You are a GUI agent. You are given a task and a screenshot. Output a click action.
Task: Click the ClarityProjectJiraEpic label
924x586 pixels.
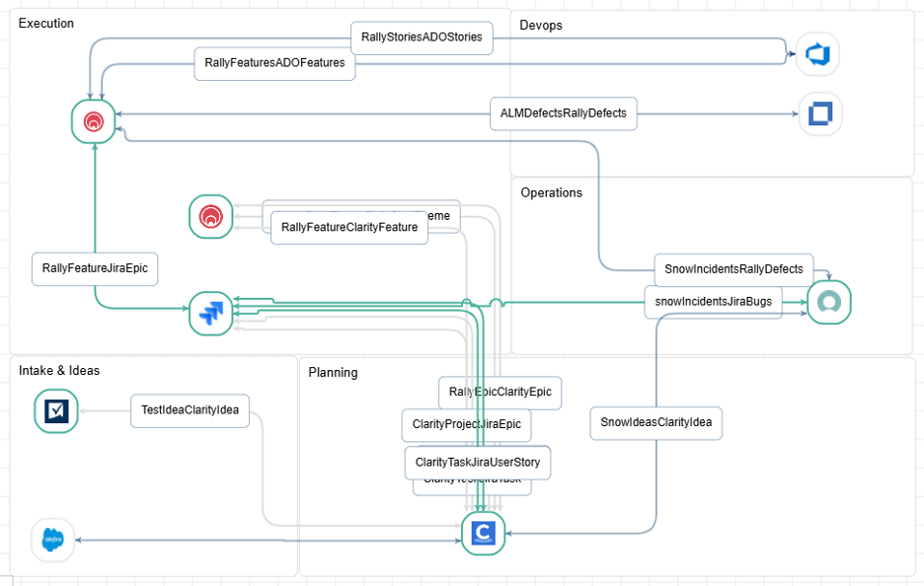[x=465, y=424]
